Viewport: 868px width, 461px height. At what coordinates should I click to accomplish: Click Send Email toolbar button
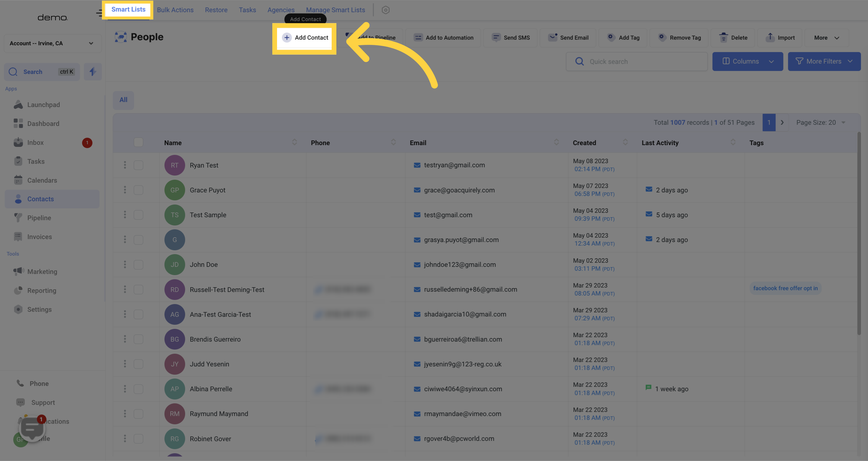568,38
